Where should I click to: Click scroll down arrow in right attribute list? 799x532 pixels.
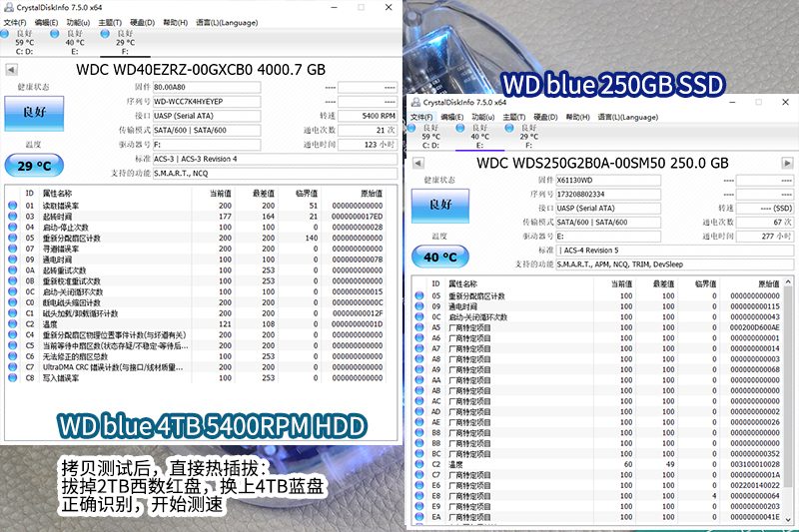788,519
